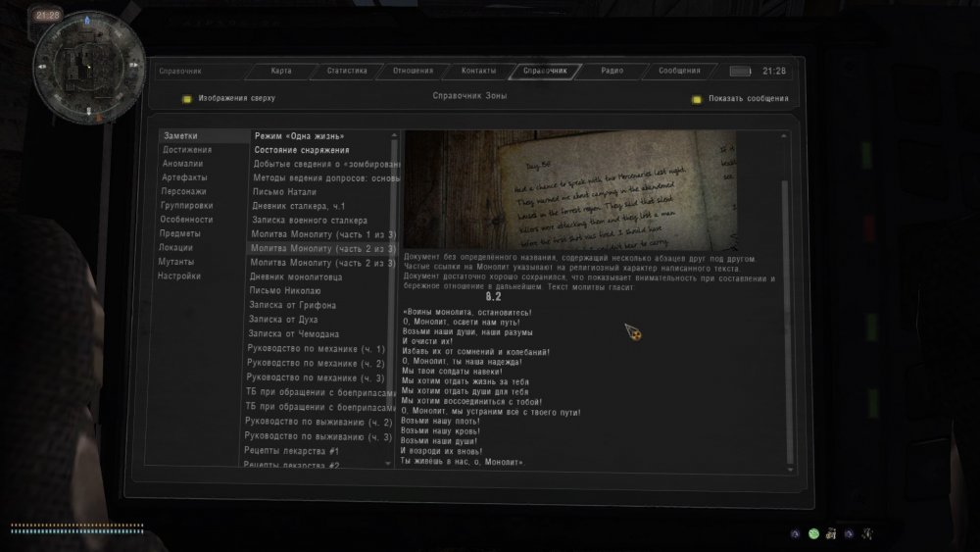
Task: Click the yellow HUD icon right of green one
Action: point(831,533)
